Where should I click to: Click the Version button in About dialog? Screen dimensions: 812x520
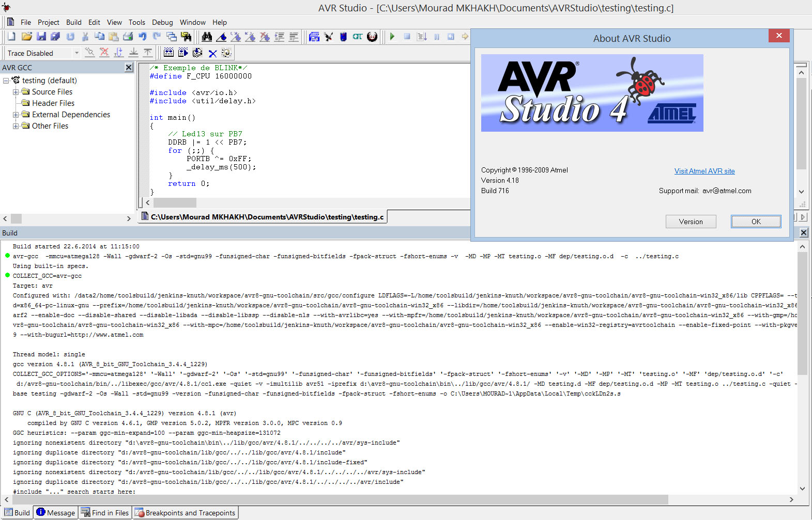click(x=691, y=222)
